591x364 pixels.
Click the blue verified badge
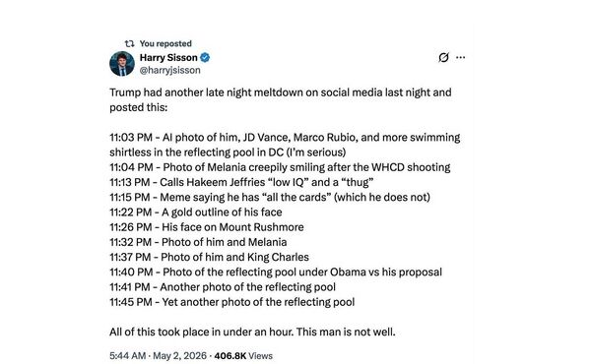click(205, 58)
